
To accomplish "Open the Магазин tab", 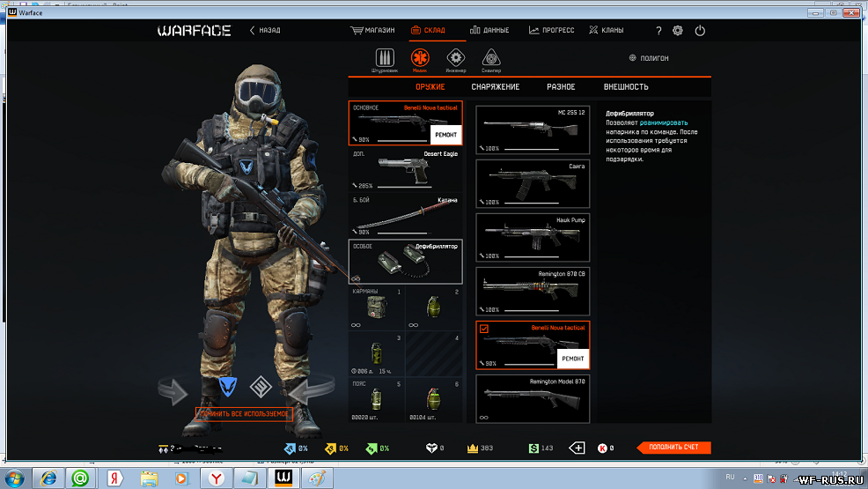I will tap(372, 31).
